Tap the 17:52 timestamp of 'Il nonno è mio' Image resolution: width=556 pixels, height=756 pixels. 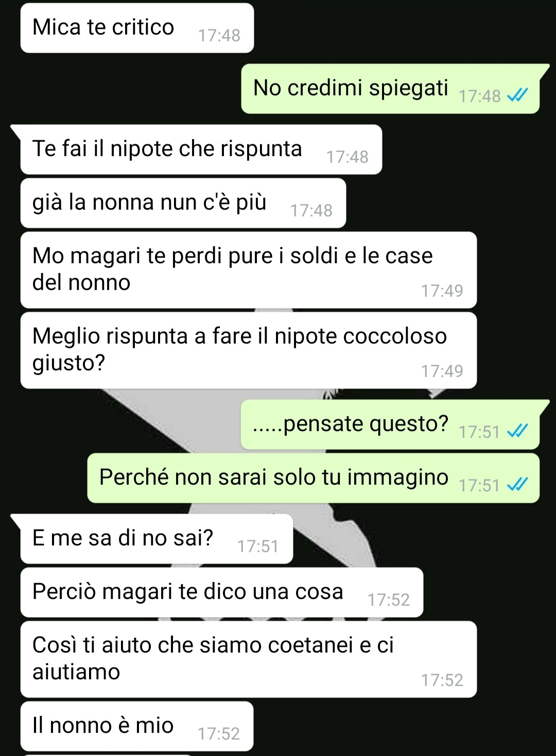pos(219,734)
